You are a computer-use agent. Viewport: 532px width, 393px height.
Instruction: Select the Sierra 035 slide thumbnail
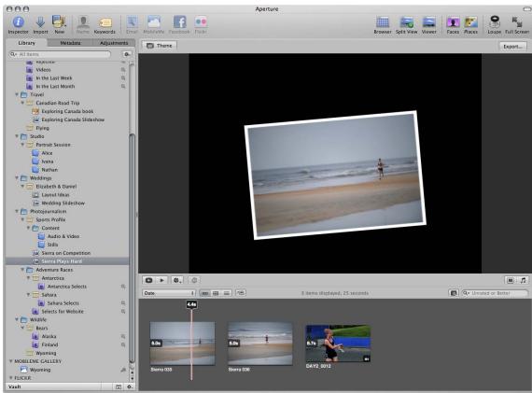[x=182, y=344]
